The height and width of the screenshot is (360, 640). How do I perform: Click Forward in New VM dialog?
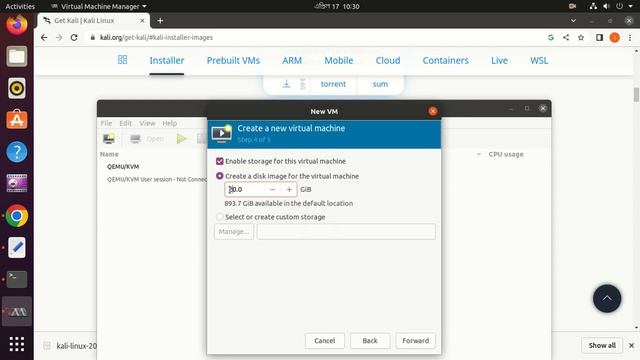point(416,340)
